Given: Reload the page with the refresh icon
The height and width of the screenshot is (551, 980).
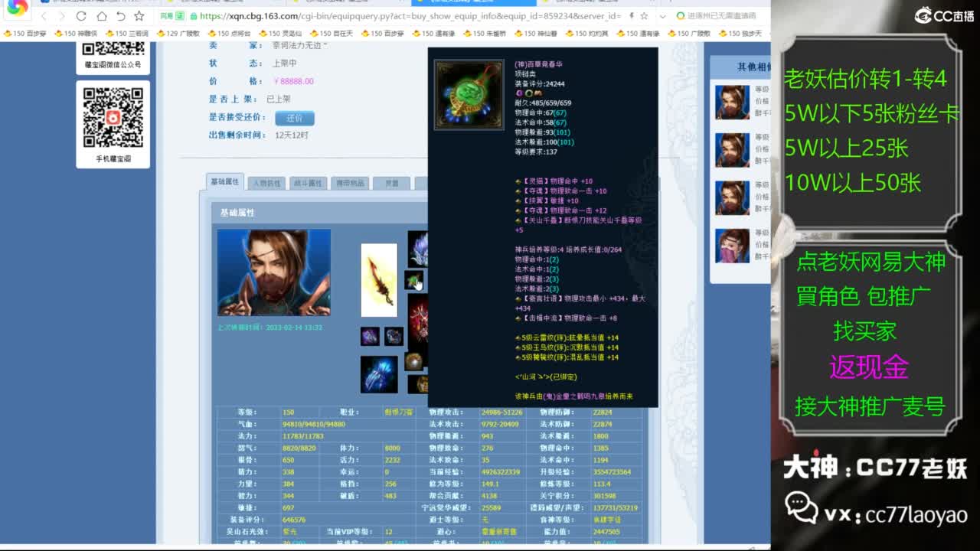Looking at the screenshot, I should 81,15.
